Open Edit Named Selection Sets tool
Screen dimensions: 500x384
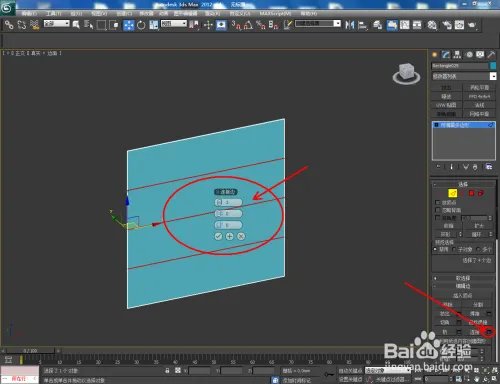288,25
